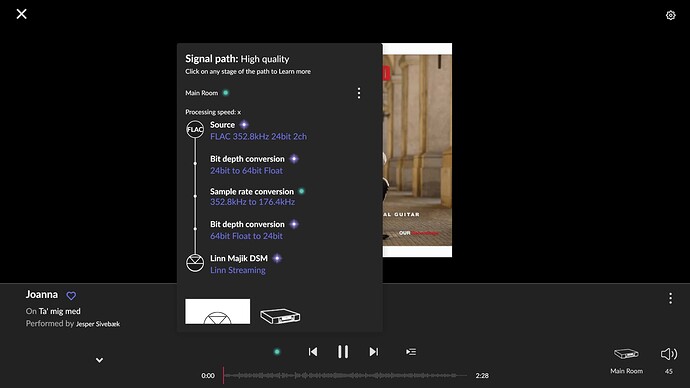Screen dimensions: 690x388
Task: Skip to next track
Action: point(374,351)
